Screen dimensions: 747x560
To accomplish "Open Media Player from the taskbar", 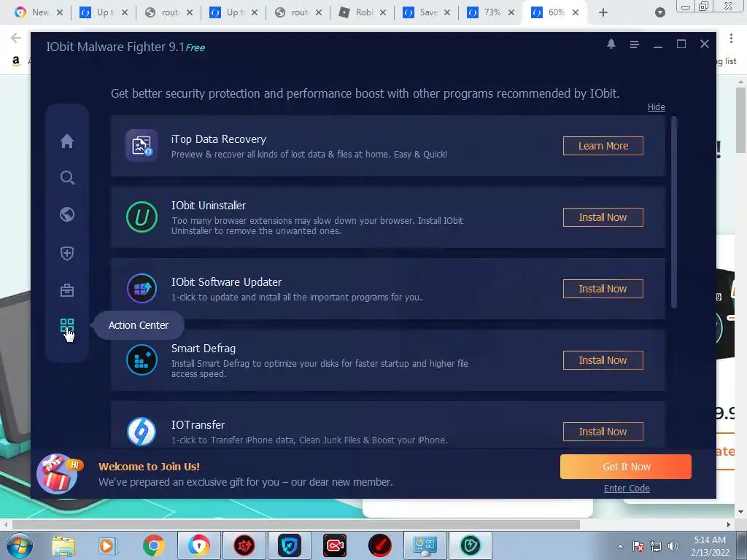I will click(107, 545).
